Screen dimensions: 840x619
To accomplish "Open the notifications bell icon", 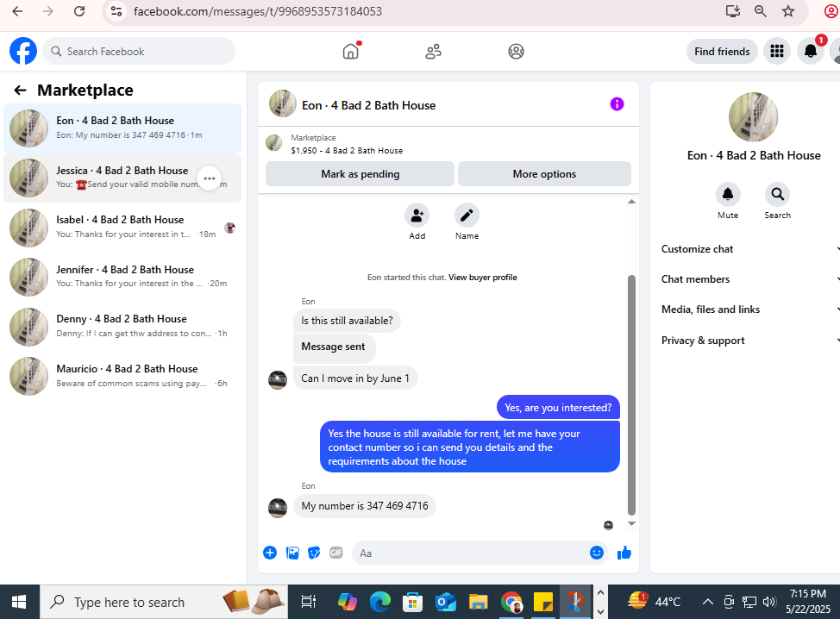I will click(811, 52).
